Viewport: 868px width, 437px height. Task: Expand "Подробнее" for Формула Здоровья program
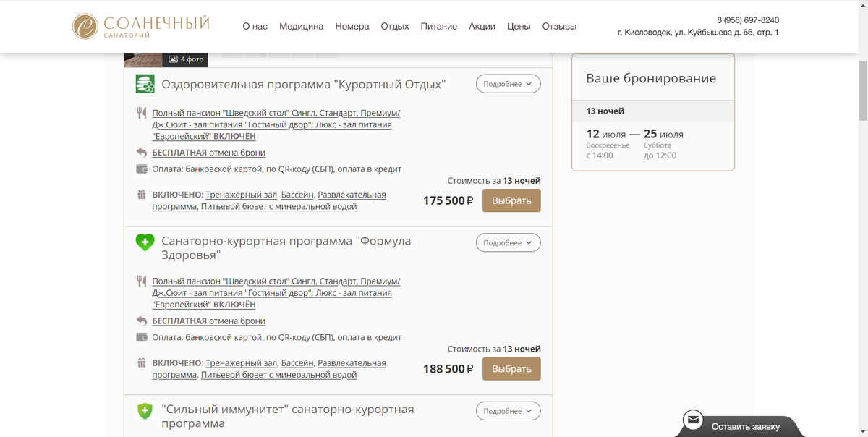(x=508, y=243)
